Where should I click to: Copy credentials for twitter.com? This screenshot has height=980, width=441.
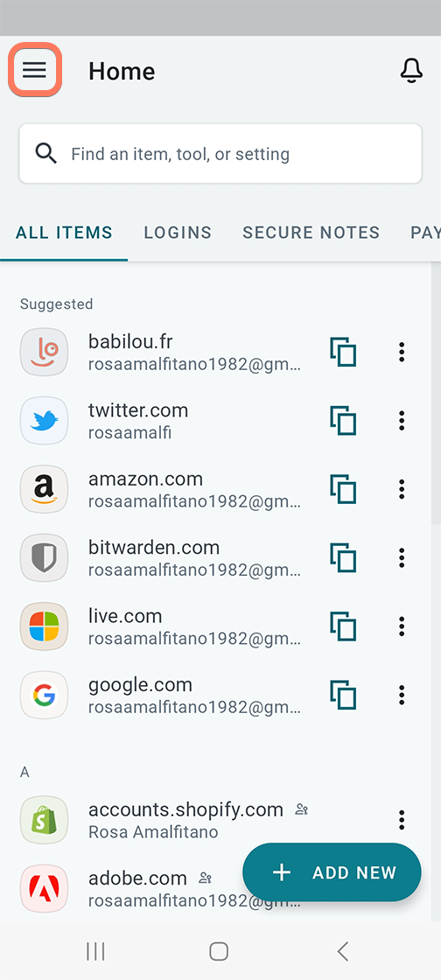[343, 421]
